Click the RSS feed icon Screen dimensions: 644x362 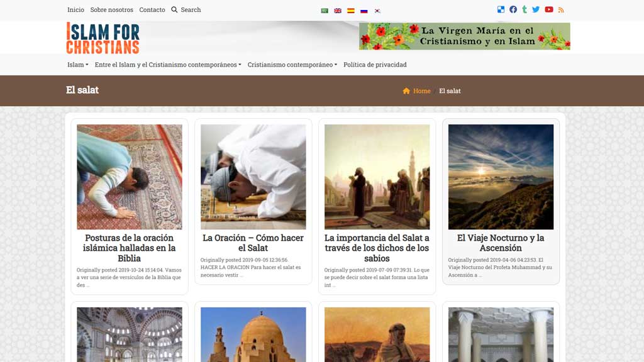(x=561, y=9)
